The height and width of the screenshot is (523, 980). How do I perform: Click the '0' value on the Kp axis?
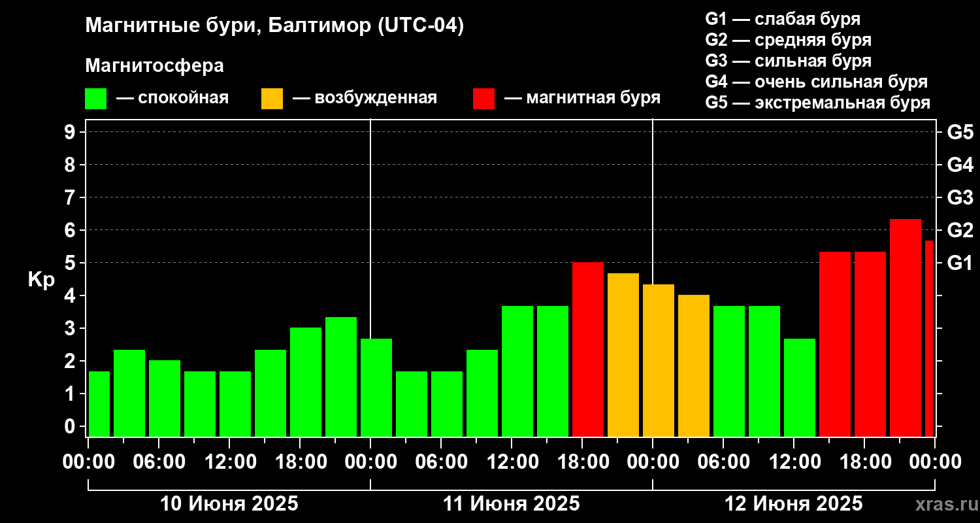click(71, 426)
